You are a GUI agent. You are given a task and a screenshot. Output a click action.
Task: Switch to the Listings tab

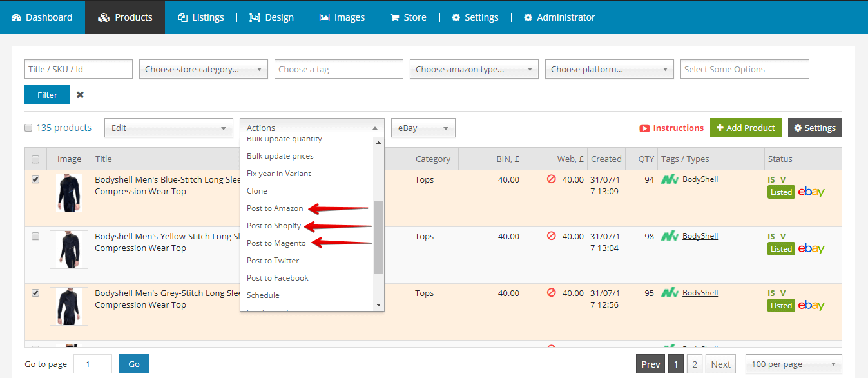(201, 17)
